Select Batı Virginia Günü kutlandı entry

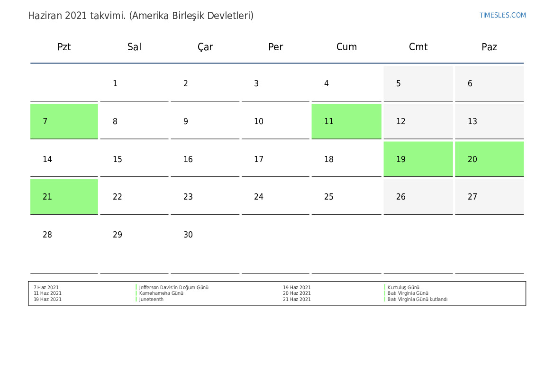[x=418, y=300]
